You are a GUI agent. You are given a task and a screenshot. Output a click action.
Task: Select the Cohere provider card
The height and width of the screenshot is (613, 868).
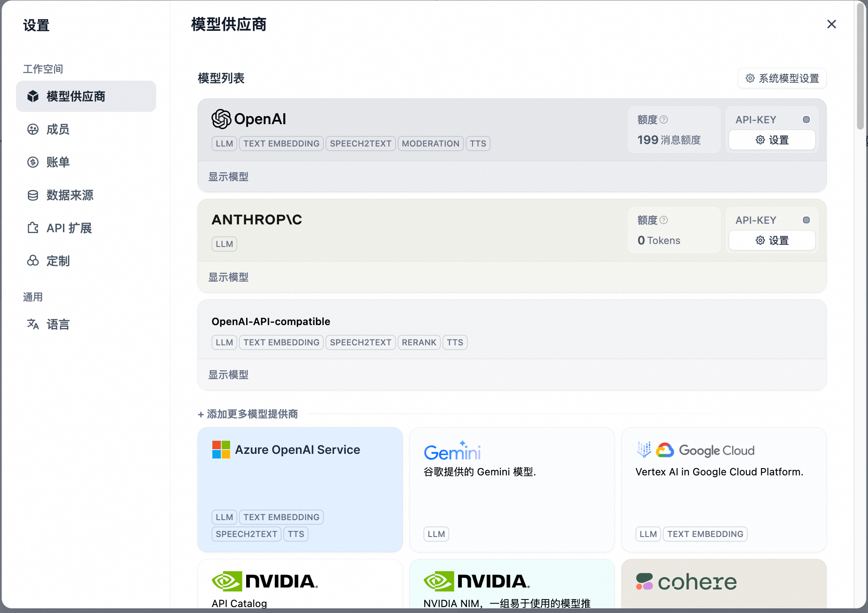pos(724,584)
